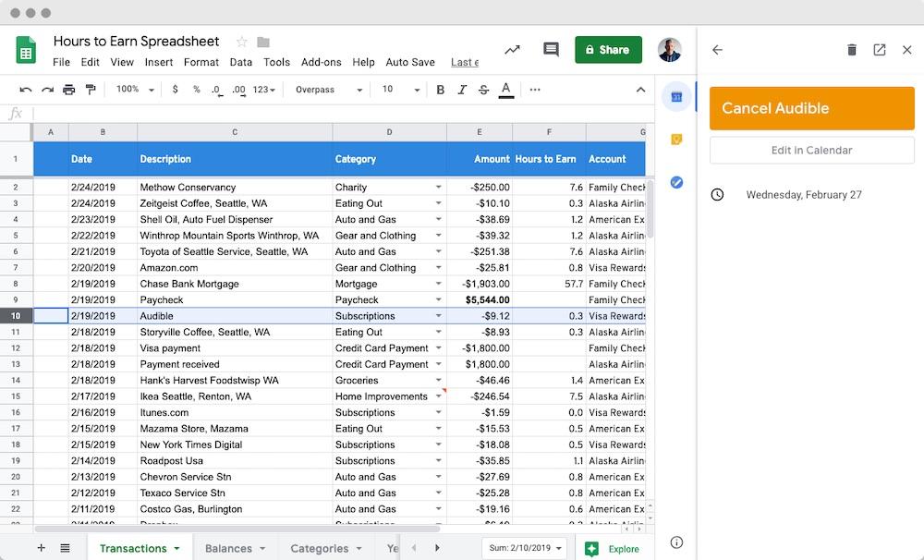This screenshot has height=560, width=924.
Task: Open the font size 10 dropdown
Action: pyautogui.click(x=401, y=90)
